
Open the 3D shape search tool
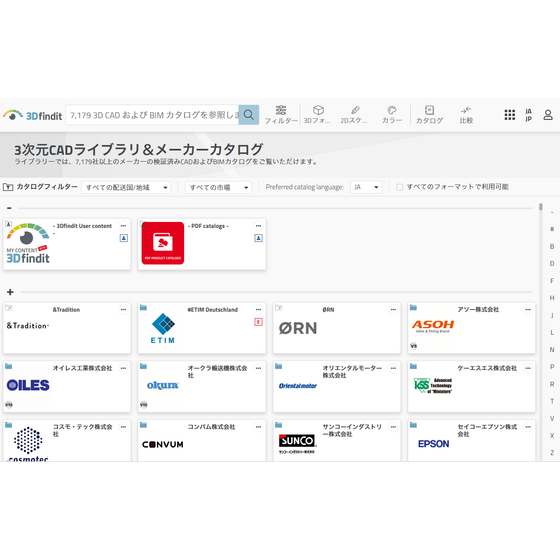point(317,115)
